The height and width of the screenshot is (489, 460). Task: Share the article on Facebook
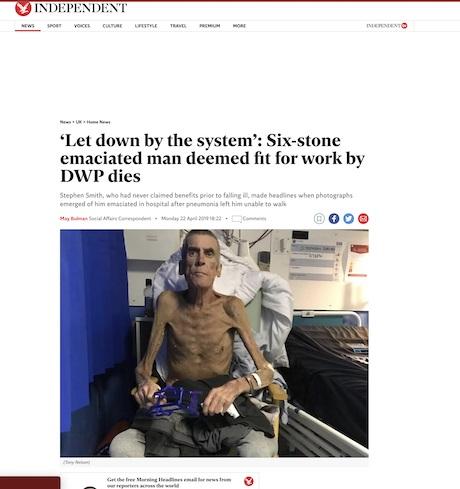pyautogui.click(x=334, y=219)
